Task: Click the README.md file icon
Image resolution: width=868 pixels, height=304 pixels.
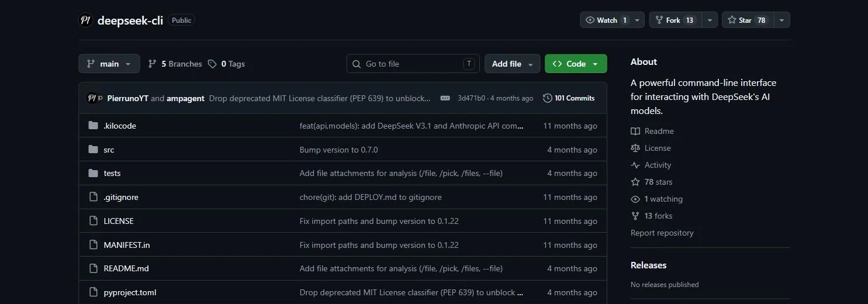Action: pyautogui.click(x=93, y=268)
